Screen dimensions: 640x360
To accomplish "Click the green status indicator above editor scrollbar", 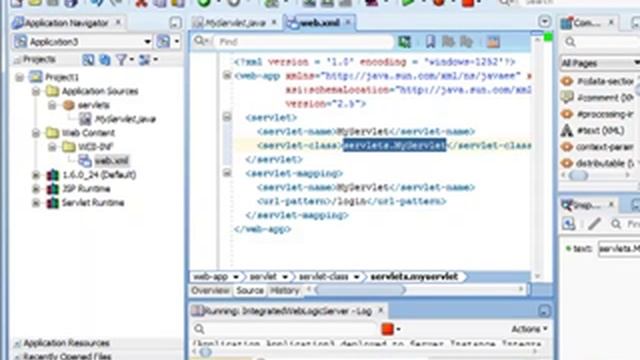I will (548, 37).
